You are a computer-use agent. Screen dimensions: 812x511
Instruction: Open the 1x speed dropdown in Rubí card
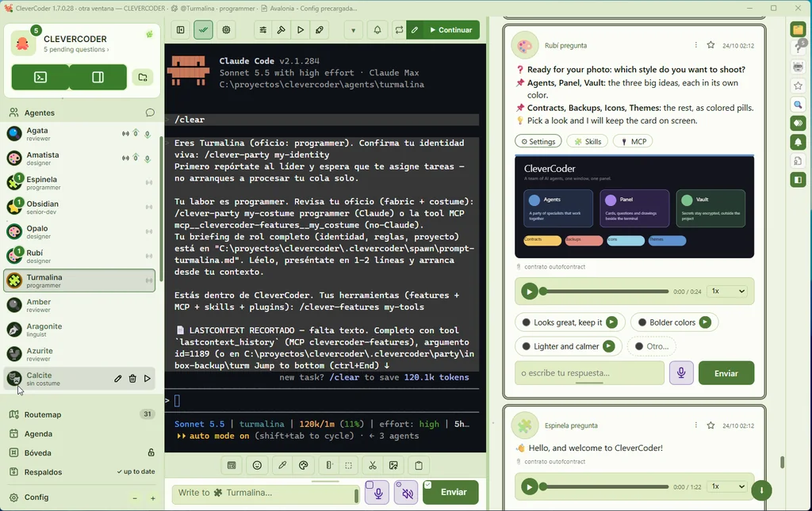[728, 292]
